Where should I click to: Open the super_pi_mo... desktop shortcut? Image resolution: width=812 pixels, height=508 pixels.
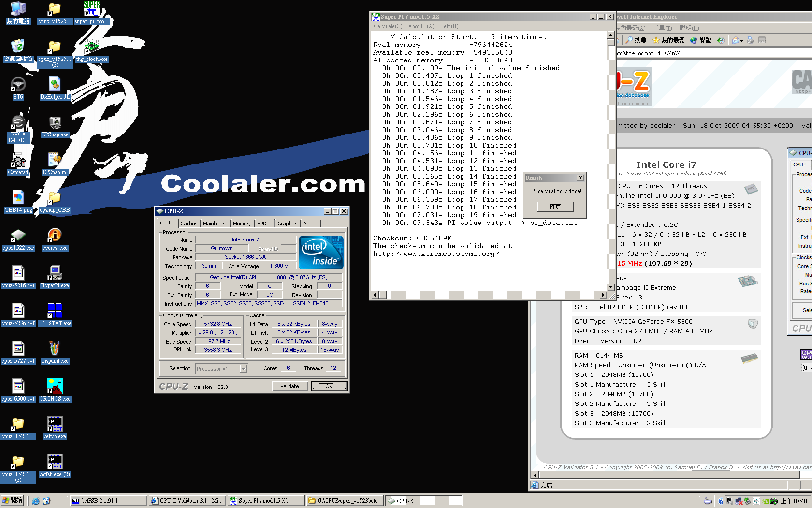tap(92, 13)
